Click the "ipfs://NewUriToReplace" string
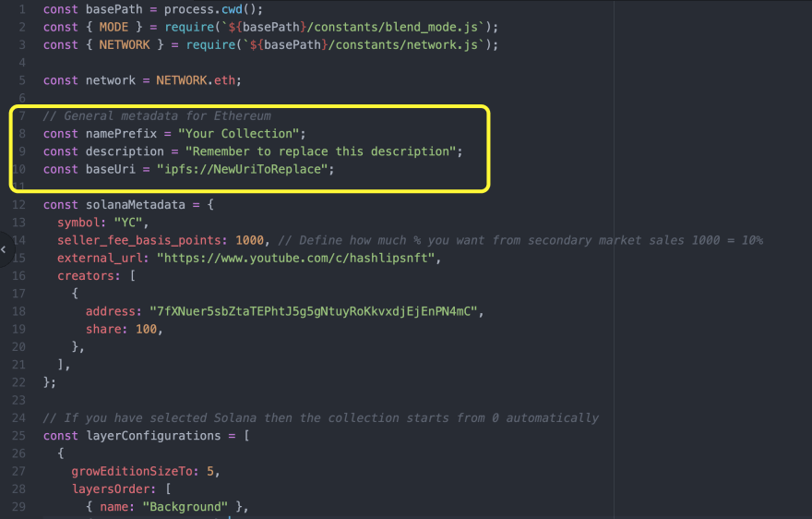Viewport: 812px width, 519px height. [243, 170]
